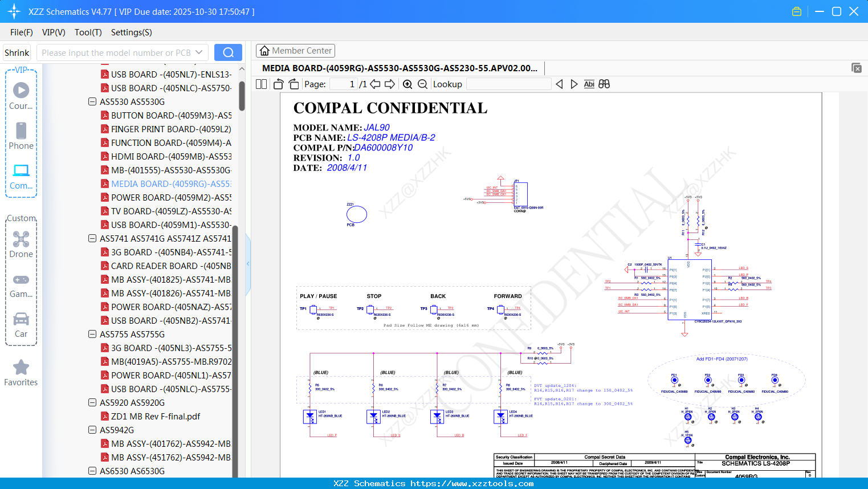Click the binoculars search icon
Image resolution: width=868 pixels, height=489 pixels.
tap(604, 84)
